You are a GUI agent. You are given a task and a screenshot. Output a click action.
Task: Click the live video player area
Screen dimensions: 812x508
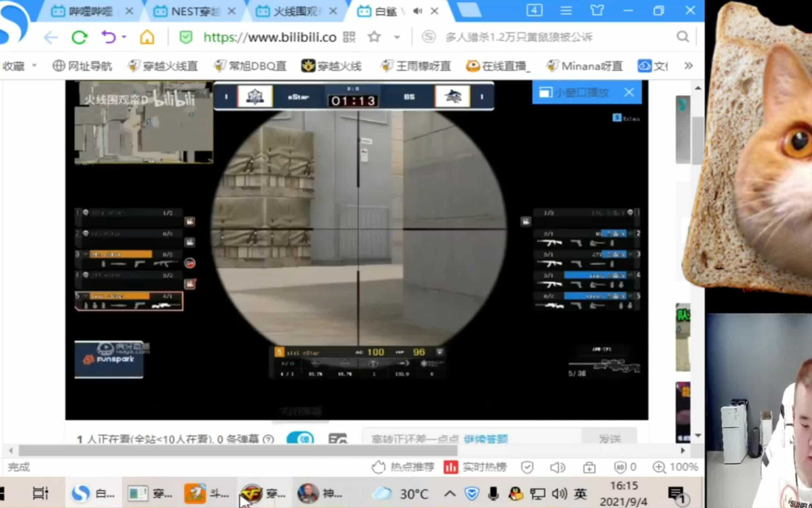(357, 250)
